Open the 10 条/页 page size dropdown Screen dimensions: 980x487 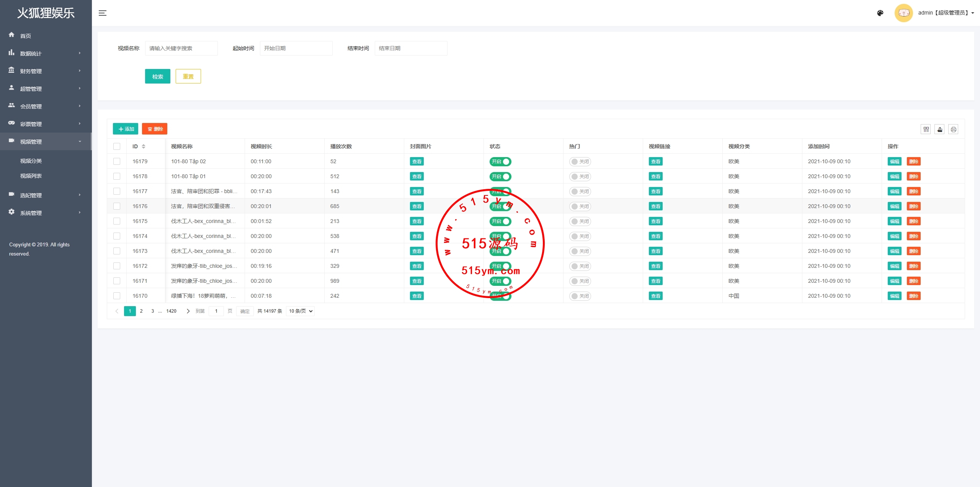click(301, 311)
